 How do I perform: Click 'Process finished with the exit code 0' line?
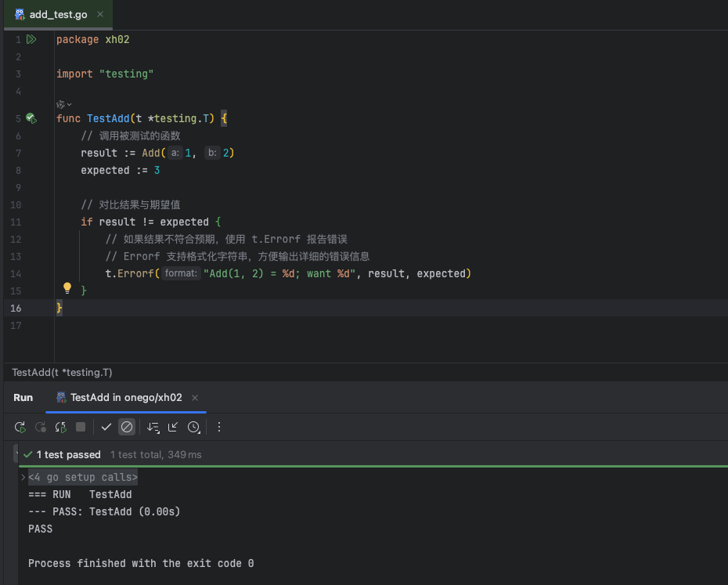[x=141, y=563]
